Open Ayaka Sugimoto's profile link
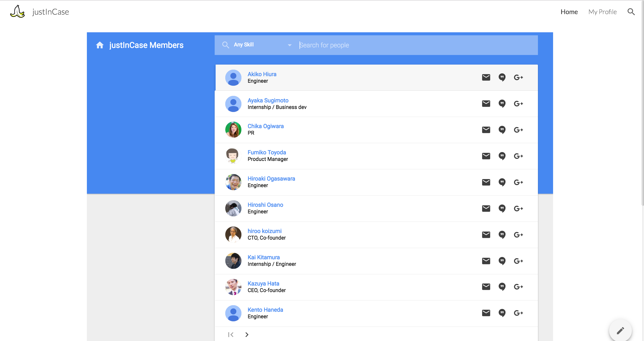 [268, 100]
